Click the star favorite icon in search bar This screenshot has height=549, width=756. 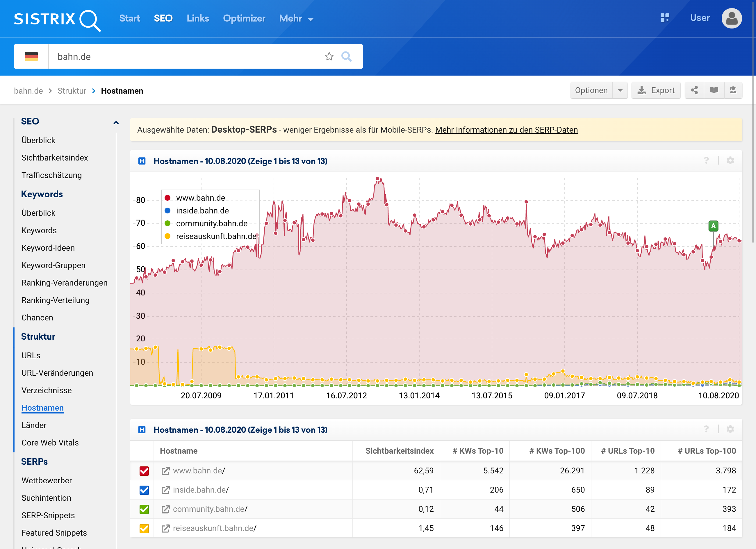[329, 56]
